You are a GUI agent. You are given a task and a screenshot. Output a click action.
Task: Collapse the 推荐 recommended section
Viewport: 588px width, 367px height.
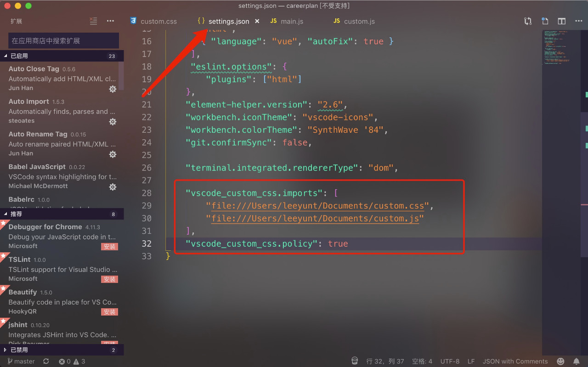(x=62, y=214)
